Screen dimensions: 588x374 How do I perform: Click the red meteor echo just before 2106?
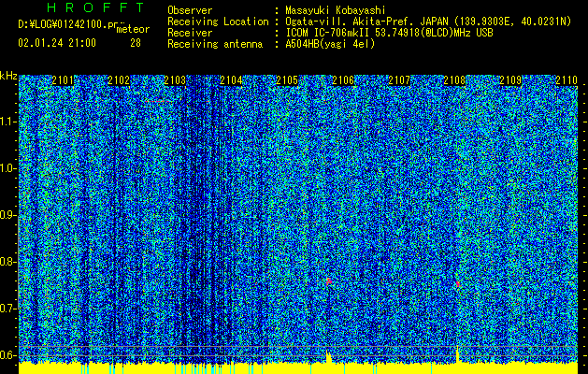(x=329, y=281)
